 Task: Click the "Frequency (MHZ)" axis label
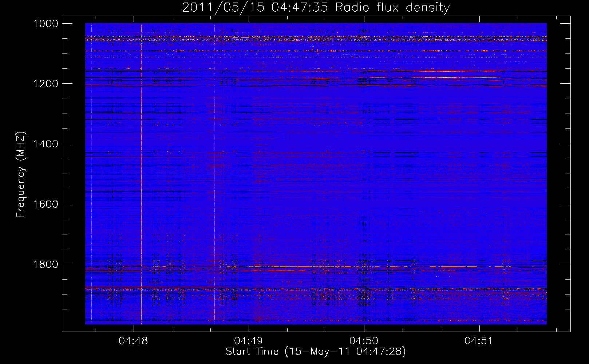pyautogui.click(x=21, y=175)
